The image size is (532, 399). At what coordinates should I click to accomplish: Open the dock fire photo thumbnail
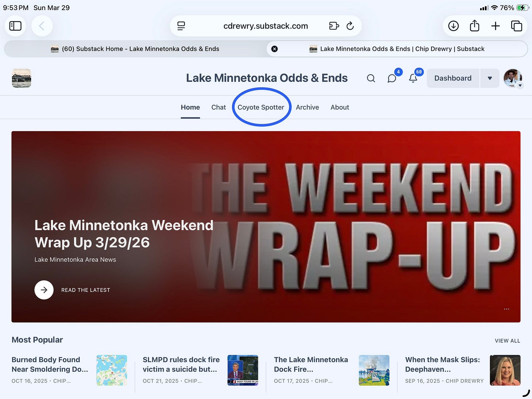[374, 370]
